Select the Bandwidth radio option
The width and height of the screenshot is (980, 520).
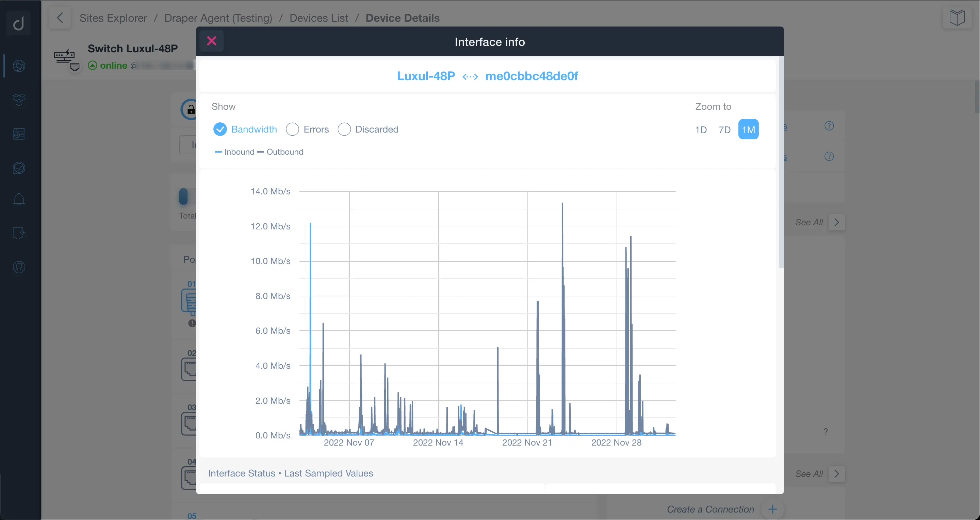[x=220, y=129]
